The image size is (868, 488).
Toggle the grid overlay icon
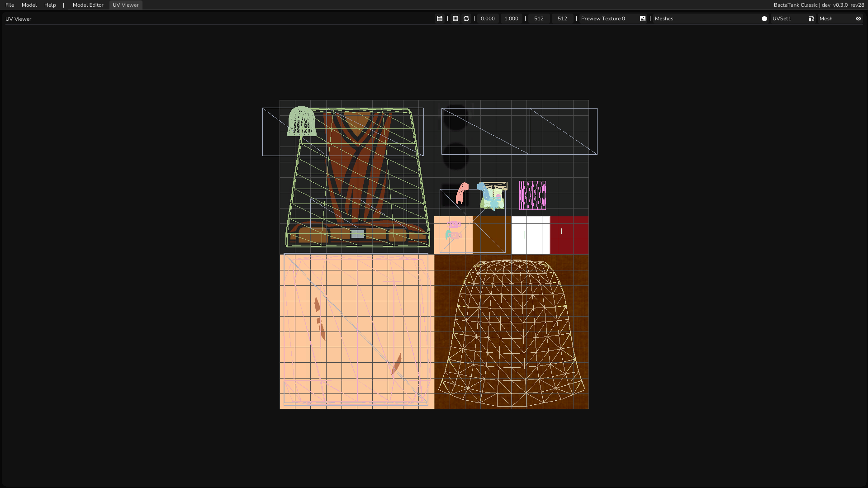click(x=455, y=19)
